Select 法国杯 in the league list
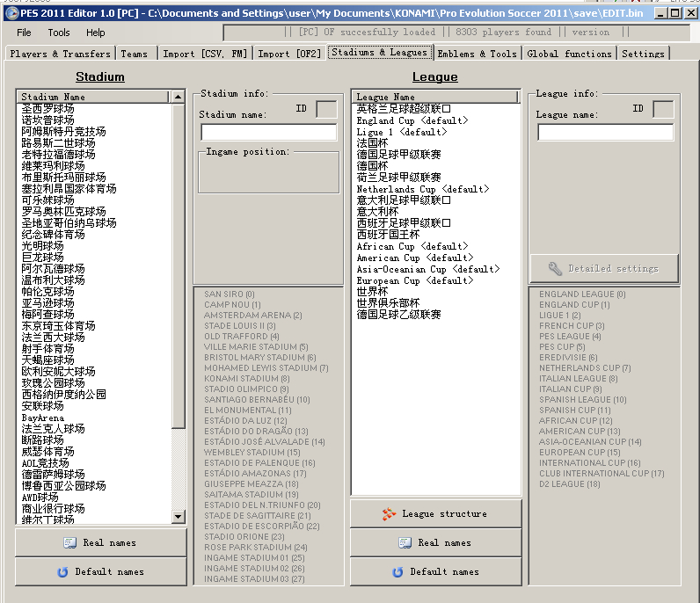Image resolution: width=700 pixels, height=603 pixels. [372, 143]
